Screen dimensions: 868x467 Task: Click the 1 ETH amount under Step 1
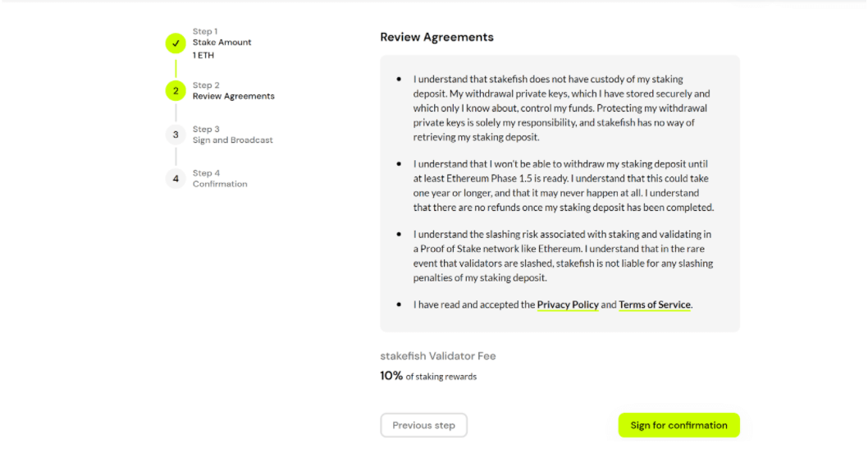point(204,55)
